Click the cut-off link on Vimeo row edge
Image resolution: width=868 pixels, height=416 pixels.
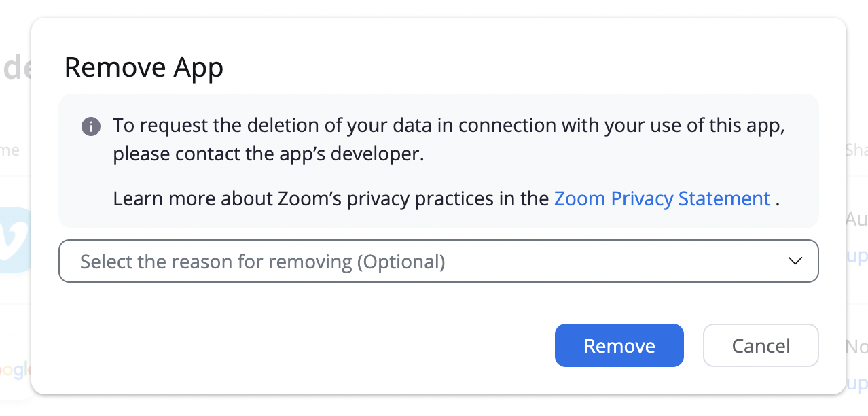(857, 255)
